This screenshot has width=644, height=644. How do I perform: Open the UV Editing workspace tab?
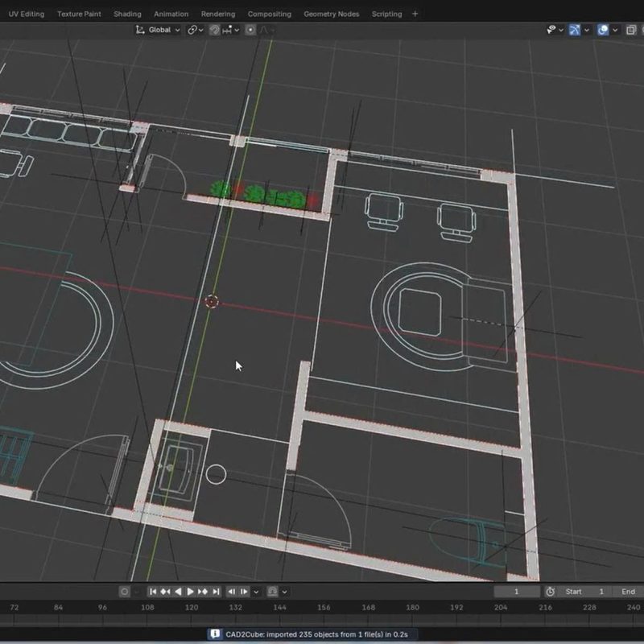click(27, 14)
